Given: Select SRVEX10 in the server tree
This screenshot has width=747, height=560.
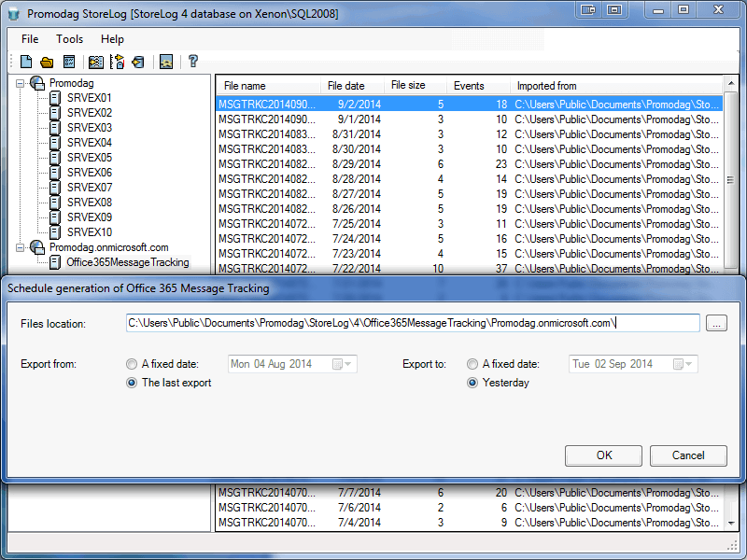Looking at the screenshot, I should click(x=90, y=232).
